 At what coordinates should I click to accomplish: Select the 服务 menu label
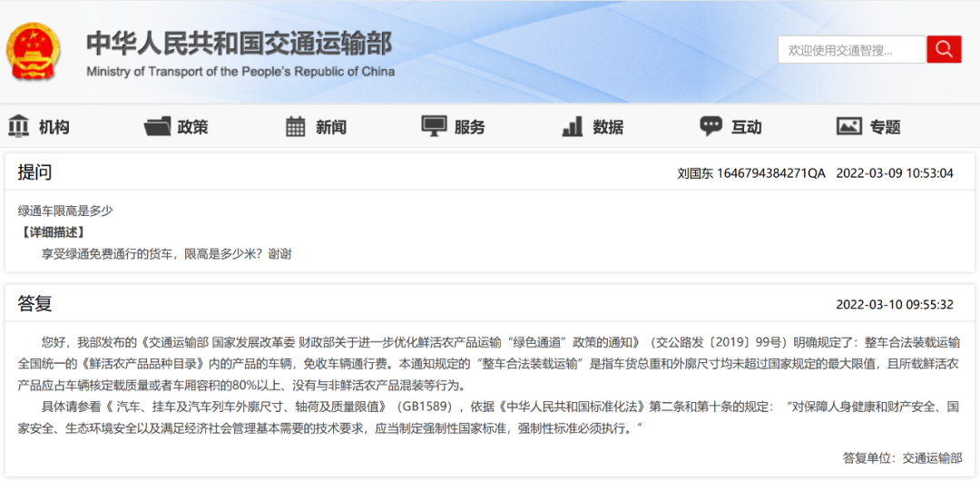tap(469, 127)
